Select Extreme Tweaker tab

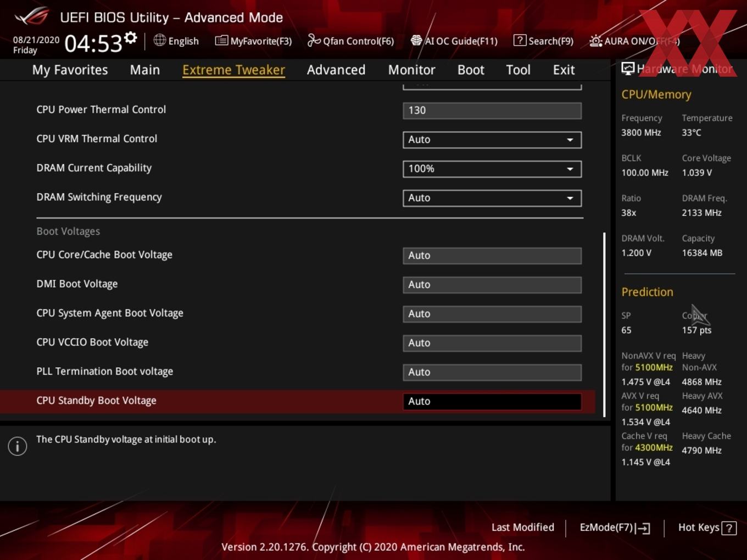(x=233, y=70)
